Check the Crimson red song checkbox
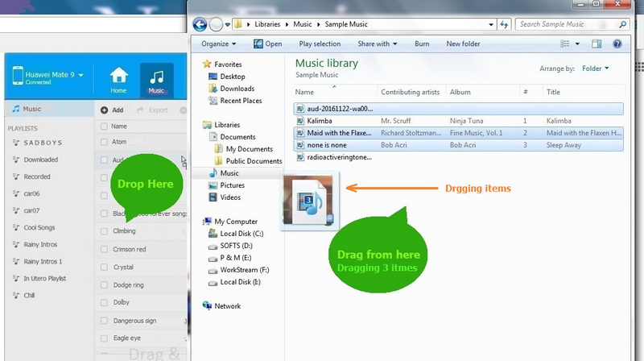The height and width of the screenshot is (361, 644). (104, 250)
